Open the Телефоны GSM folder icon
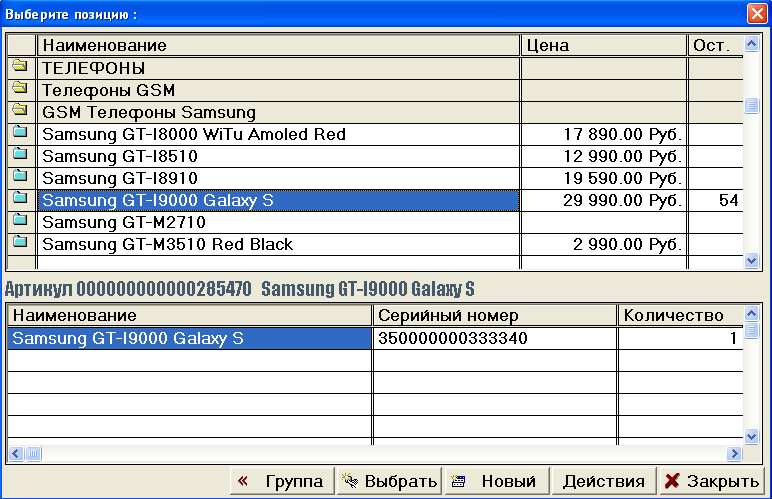This screenshot has width=772, height=499. [20, 88]
